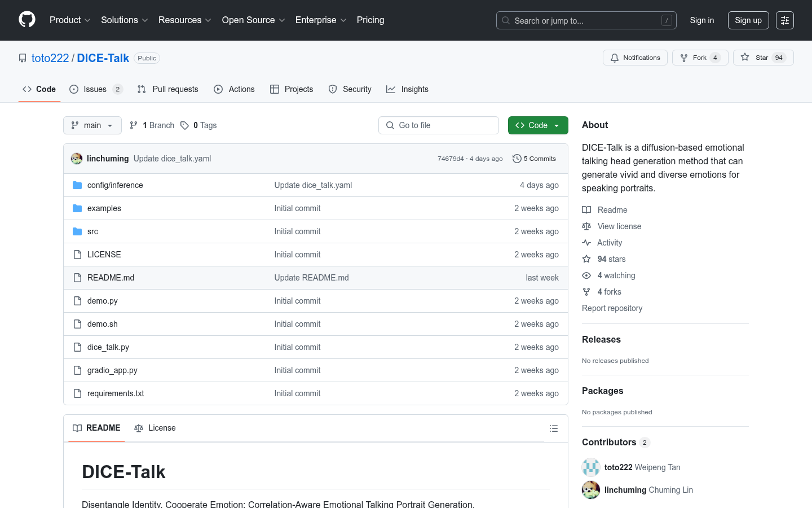Click the requirements.txt file icon

click(x=77, y=393)
